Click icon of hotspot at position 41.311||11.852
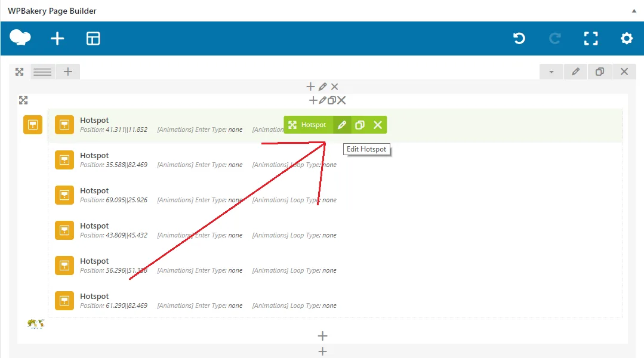 tap(64, 124)
